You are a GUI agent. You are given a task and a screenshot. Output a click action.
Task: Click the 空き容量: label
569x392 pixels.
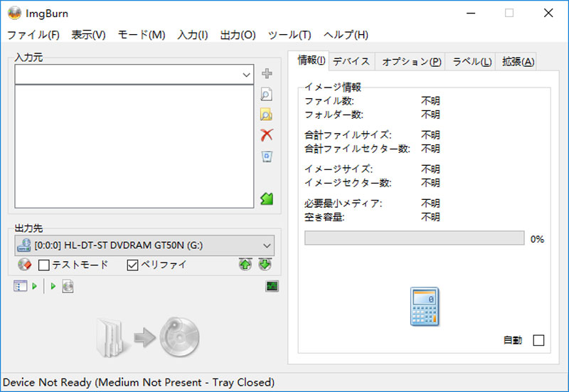(x=324, y=217)
